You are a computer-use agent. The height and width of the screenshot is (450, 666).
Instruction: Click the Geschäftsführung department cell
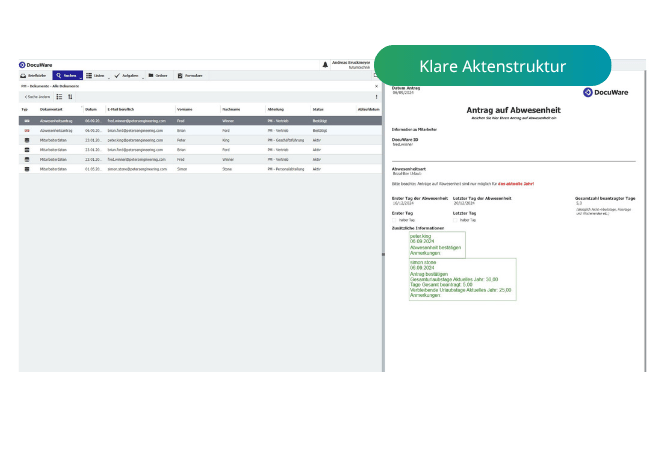coord(285,140)
